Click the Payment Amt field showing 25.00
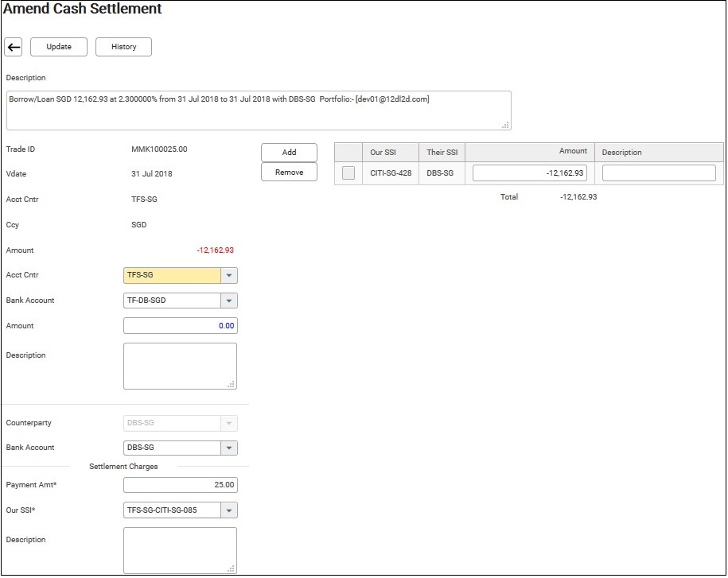The height and width of the screenshot is (578, 728). 180,485
